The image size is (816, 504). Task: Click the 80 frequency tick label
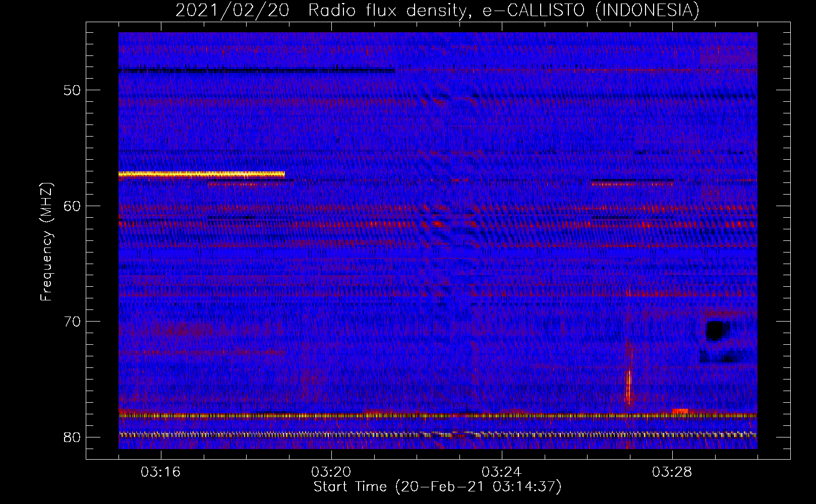point(72,437)
